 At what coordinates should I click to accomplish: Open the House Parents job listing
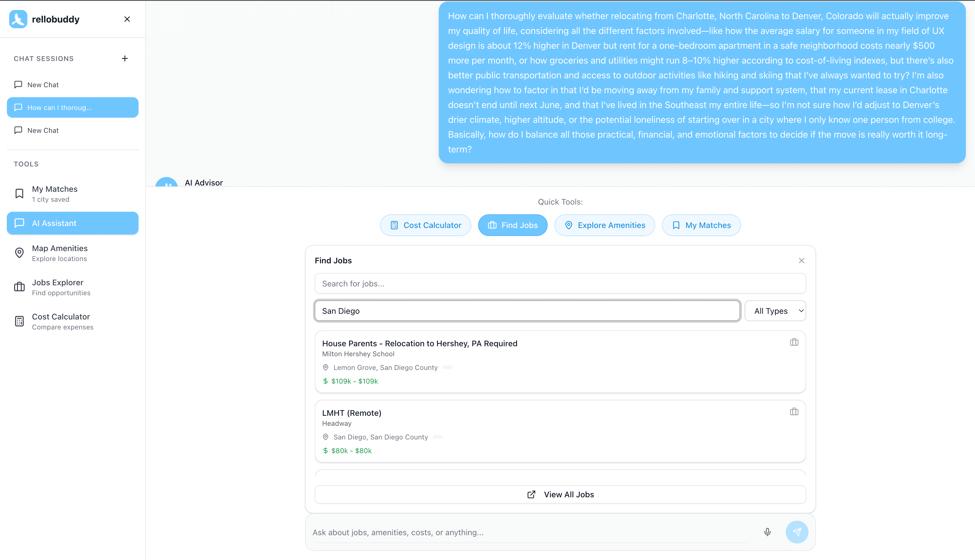(x=419, y=343)
